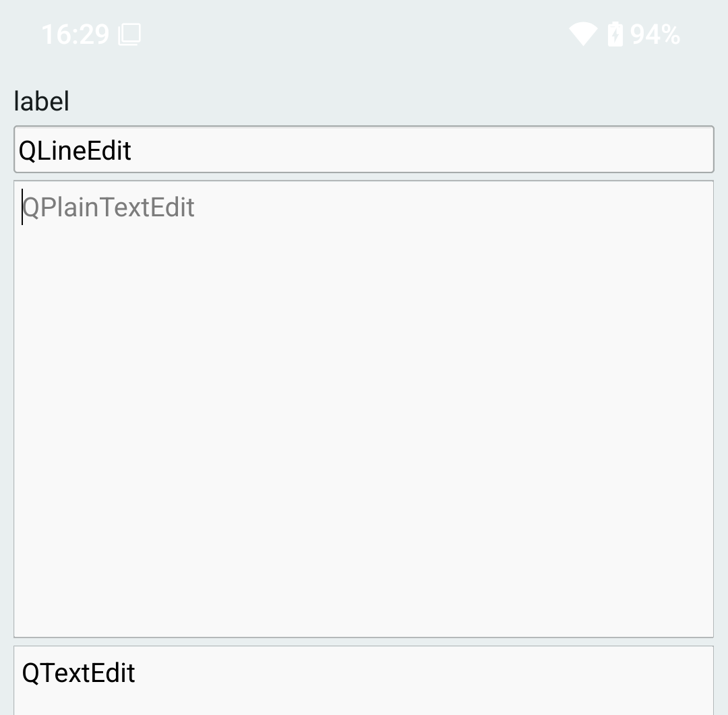
Task: Click the "label" text
Action: pyautogui.click(x=41, y=102)
